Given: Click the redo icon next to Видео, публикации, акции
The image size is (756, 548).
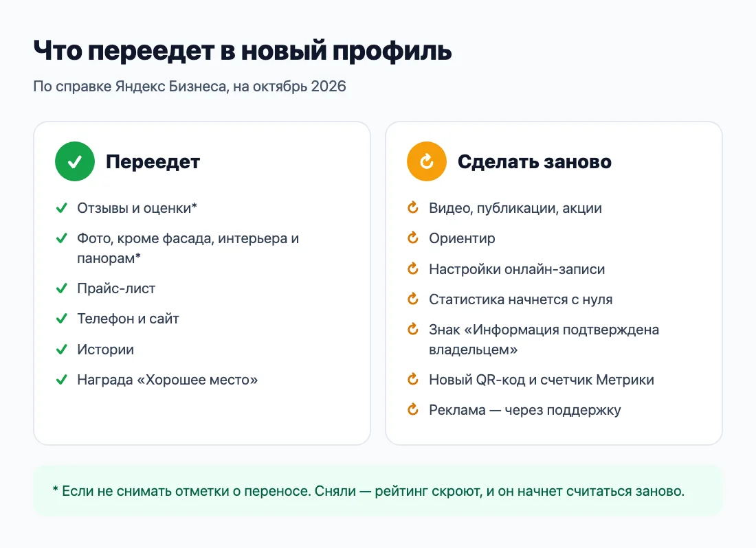Looking at the screenshot, I should coord(413,207).
